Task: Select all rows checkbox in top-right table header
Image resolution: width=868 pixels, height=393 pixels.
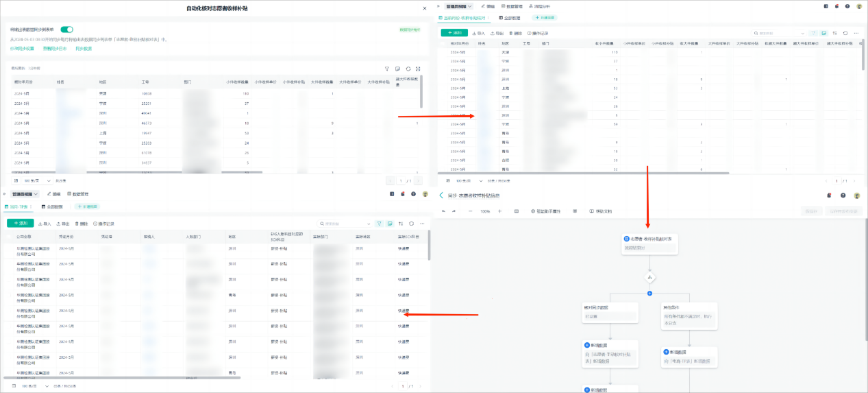Action: [443, 43]
